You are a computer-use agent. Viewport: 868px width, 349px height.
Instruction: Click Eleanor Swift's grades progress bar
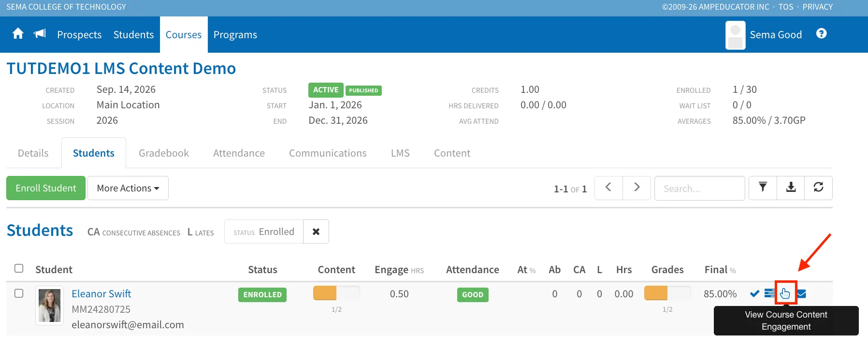(x=667, y=293)
